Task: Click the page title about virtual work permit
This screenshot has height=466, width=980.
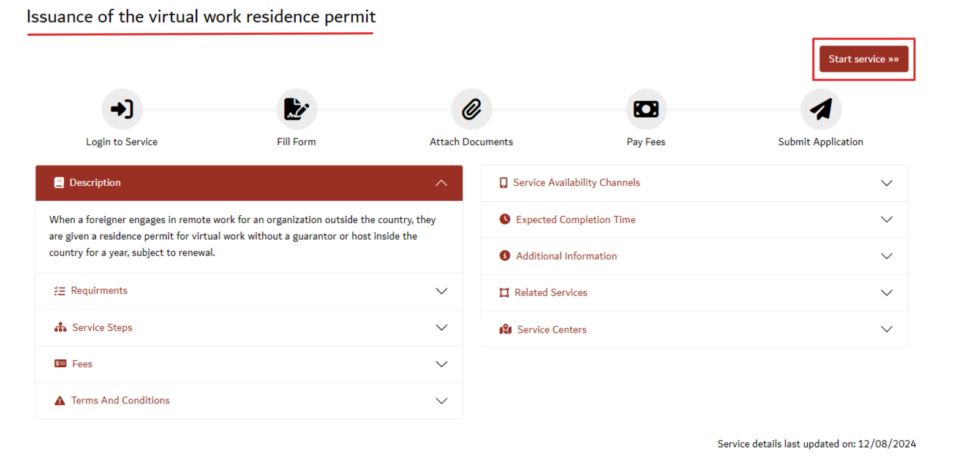Action: tap(201, 17)
